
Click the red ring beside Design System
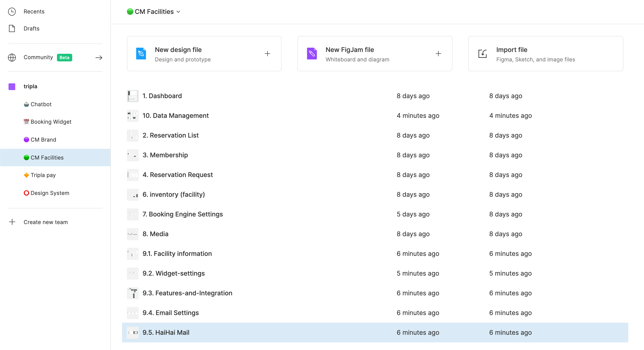(26, 193)
